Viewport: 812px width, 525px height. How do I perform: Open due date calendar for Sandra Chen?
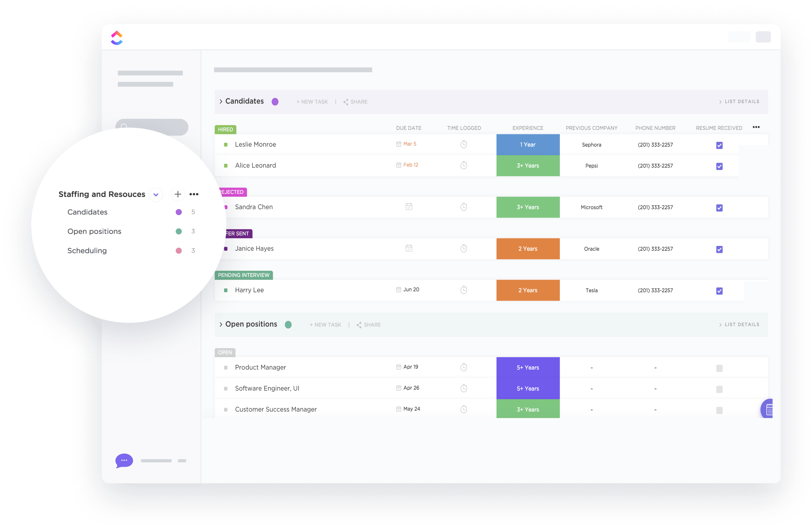409,207
